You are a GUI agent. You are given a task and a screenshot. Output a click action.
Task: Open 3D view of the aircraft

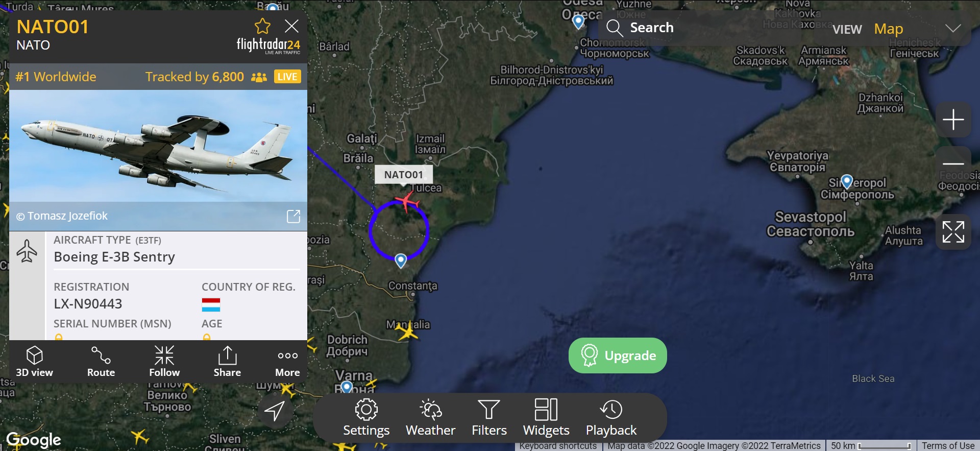pos(34,361)
